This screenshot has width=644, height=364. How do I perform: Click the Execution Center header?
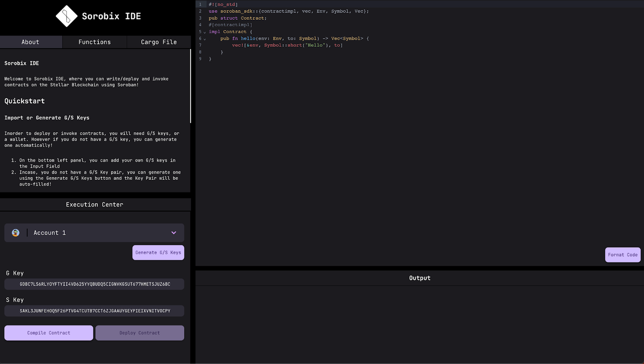coord(94,204)
